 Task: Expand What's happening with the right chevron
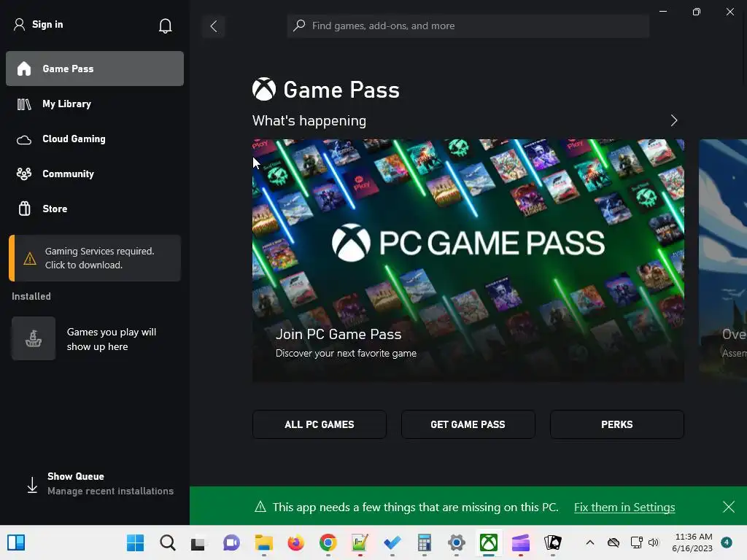[673, 120]
